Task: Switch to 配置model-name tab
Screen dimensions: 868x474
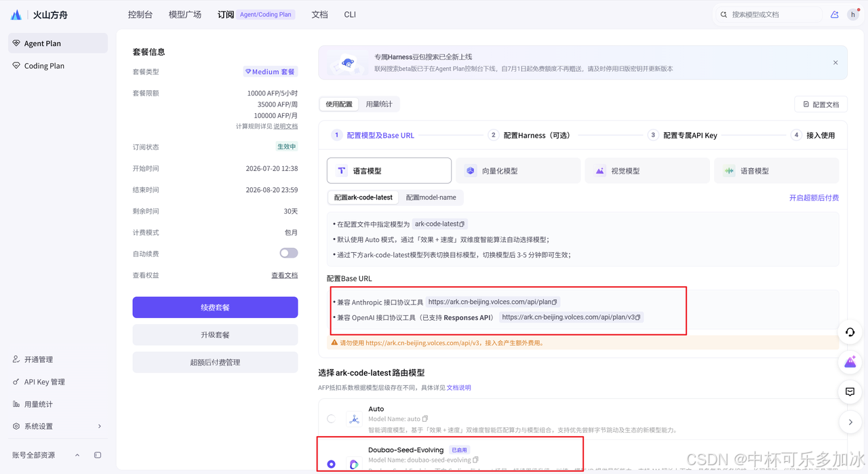Action: (x=431, y=197)
